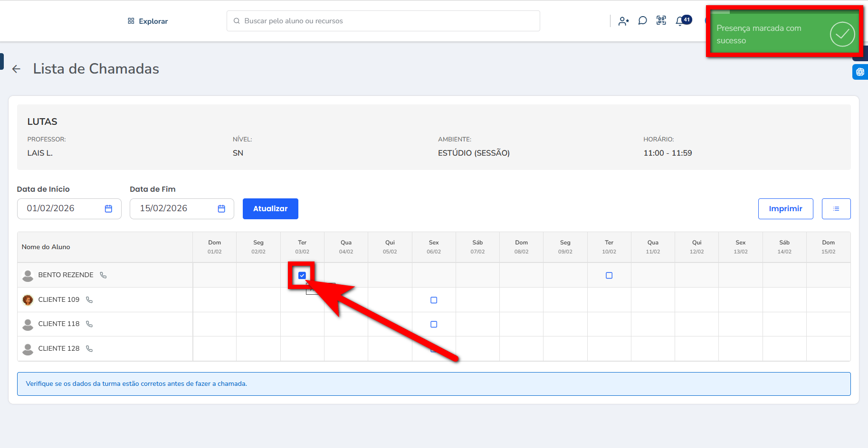Image resolution: width=868 pixels, height=448 pixels.
Task: Click the phone icon next to CLIENTE 128
Action: [89, 349]
